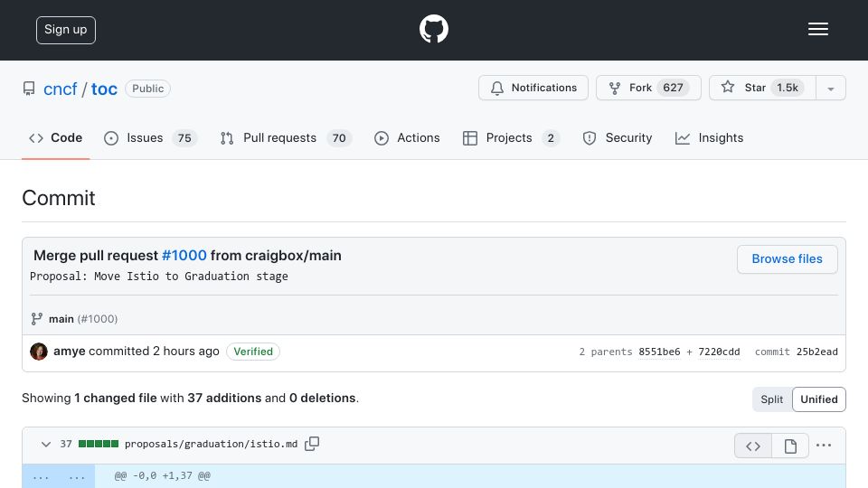The height and width of the screenshot is (488, 868).
Task: Click the Verified signature badge
Action: click(253, 352)
